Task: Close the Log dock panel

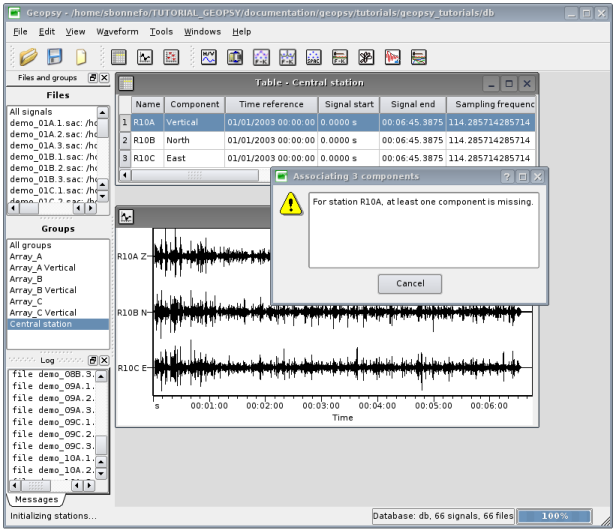Action: (x=105, y=360)
